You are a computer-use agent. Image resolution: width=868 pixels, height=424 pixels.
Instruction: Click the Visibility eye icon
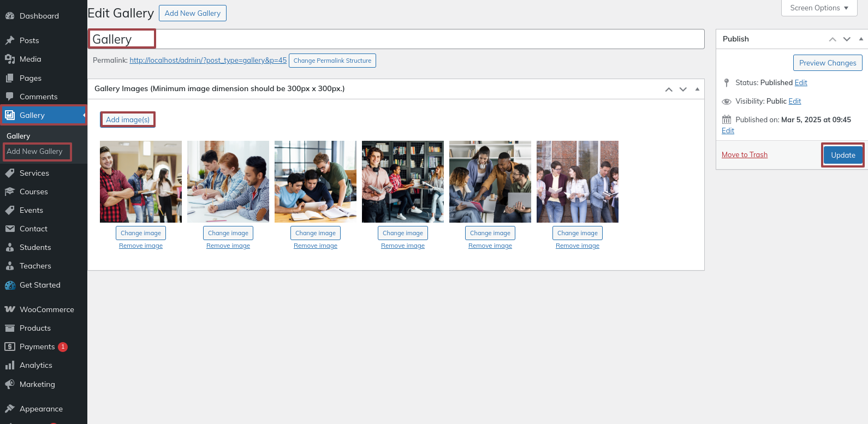click(x=727, y=101)
